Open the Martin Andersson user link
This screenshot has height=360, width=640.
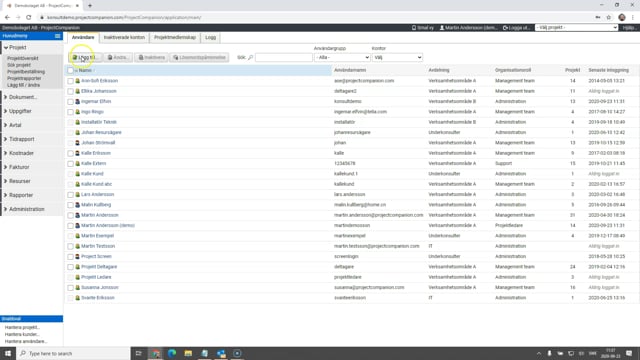point(100,215)
